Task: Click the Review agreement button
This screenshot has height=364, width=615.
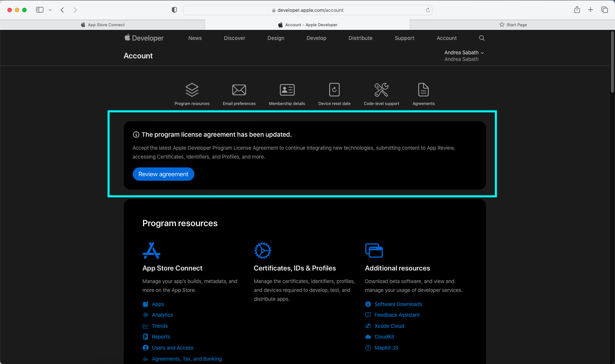Action: 163,174
